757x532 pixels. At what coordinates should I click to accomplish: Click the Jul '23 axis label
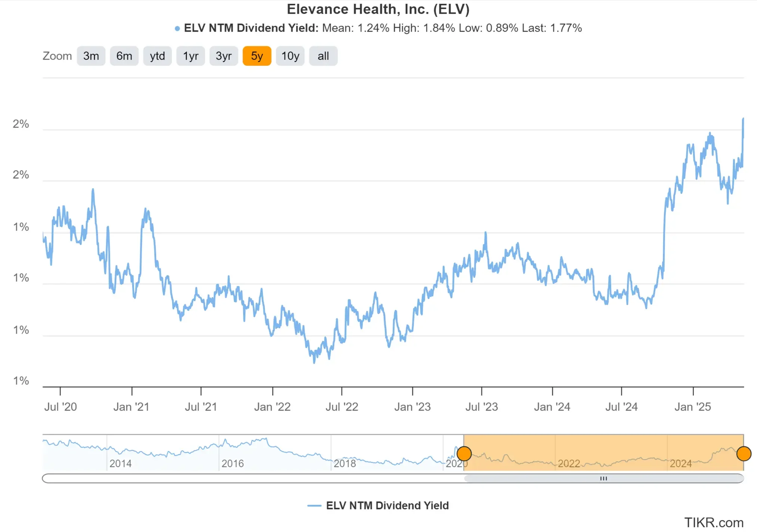coord(482,407)
